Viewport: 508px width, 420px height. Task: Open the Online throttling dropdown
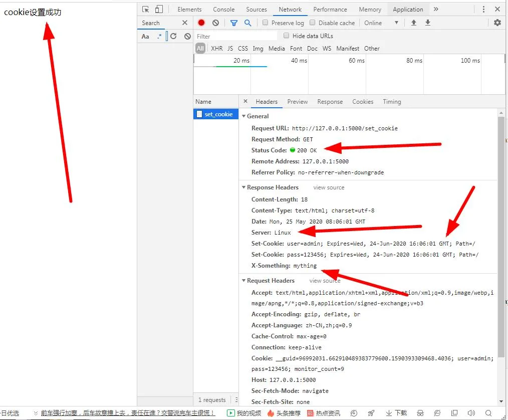pyautogui.click(x=381, y=23)
